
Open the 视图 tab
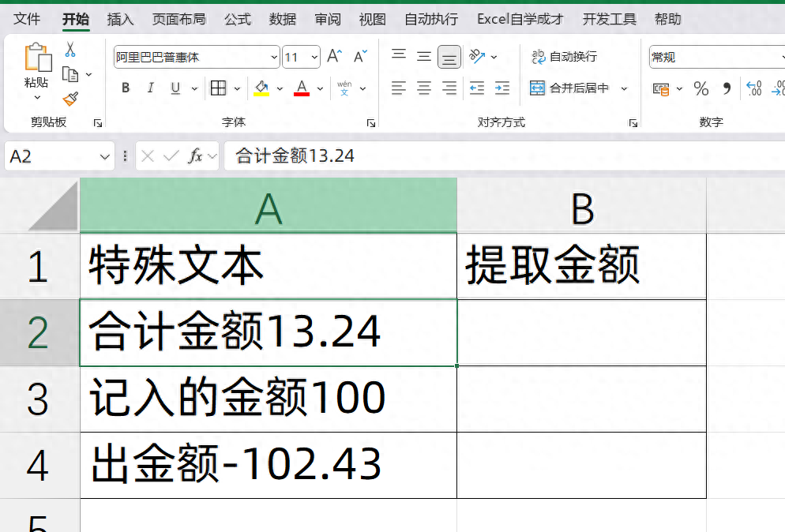pos(373,19)
